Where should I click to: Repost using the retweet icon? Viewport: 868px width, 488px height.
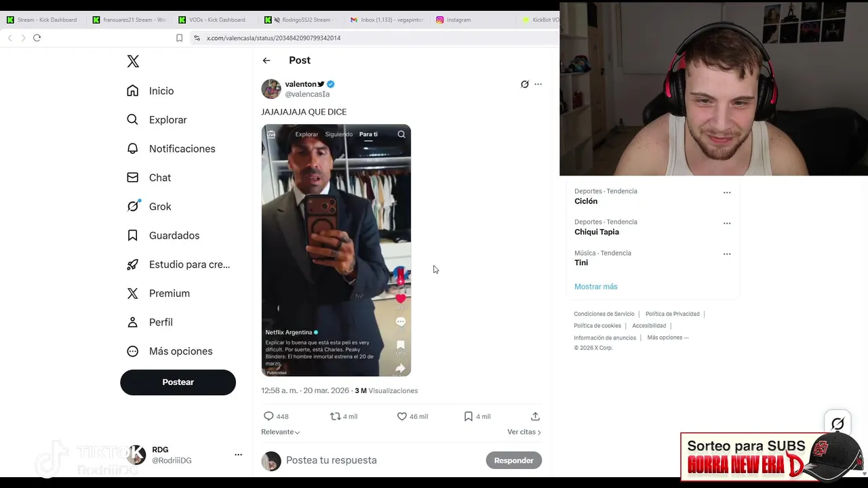pos(335,416)
